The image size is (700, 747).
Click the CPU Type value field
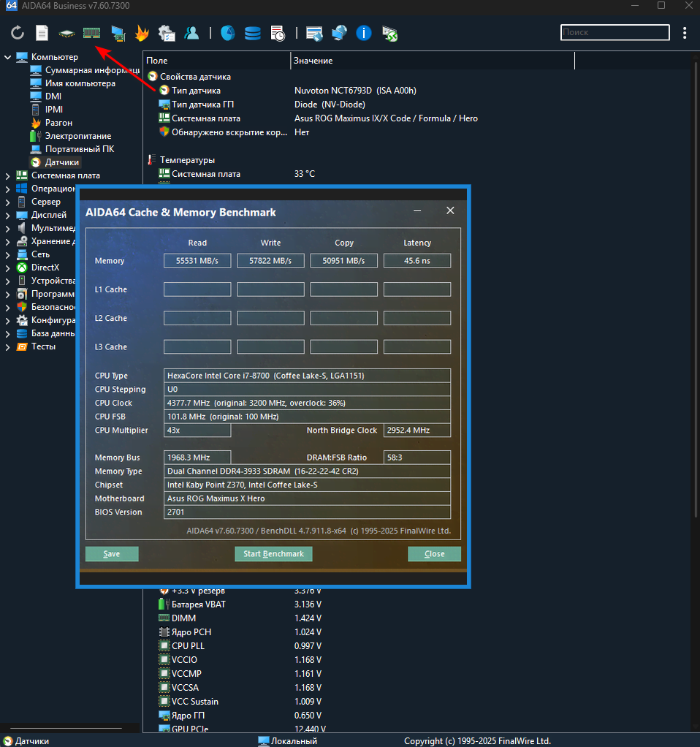click(307, 376)
